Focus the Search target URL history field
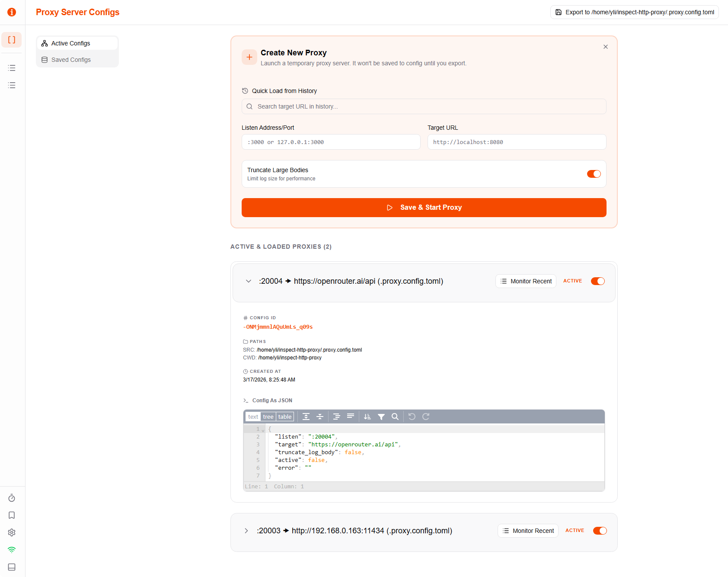Image resolution: width=728 pixels, height=577 pixels. pyautogui.click(x=424, y=106)
